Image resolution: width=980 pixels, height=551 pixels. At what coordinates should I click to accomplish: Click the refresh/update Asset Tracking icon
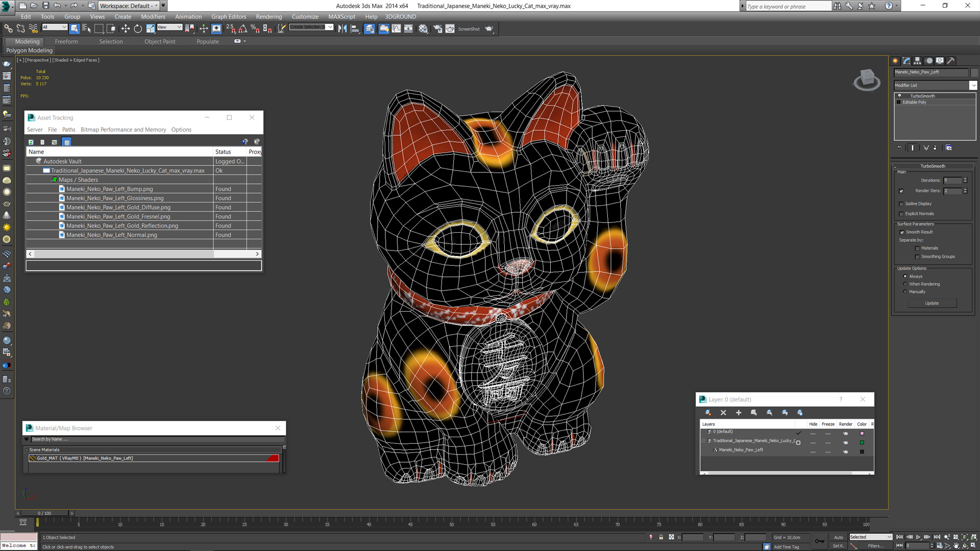coord(31,141)
